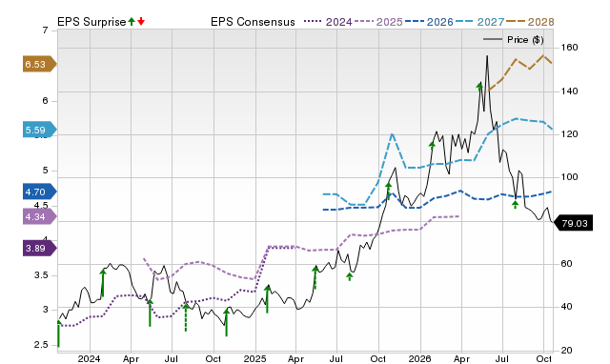Click the 160 price axis label
Image resolution: width=610 pixels, height=364 pixels.
(569, 48)
